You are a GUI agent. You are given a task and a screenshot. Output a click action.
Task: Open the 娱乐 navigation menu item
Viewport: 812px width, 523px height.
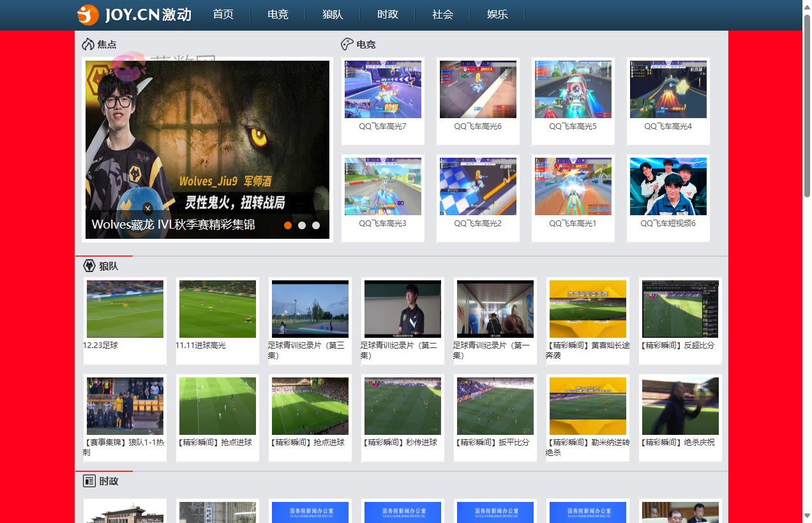point(497,15)
